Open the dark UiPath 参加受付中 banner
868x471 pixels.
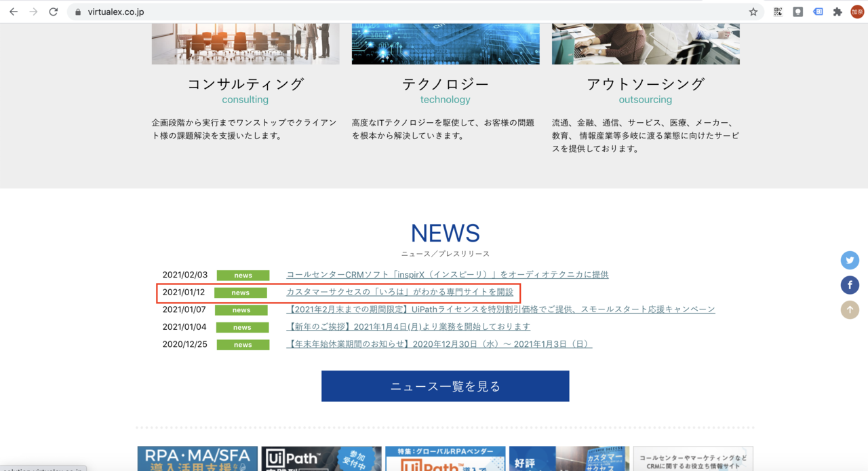321,459
